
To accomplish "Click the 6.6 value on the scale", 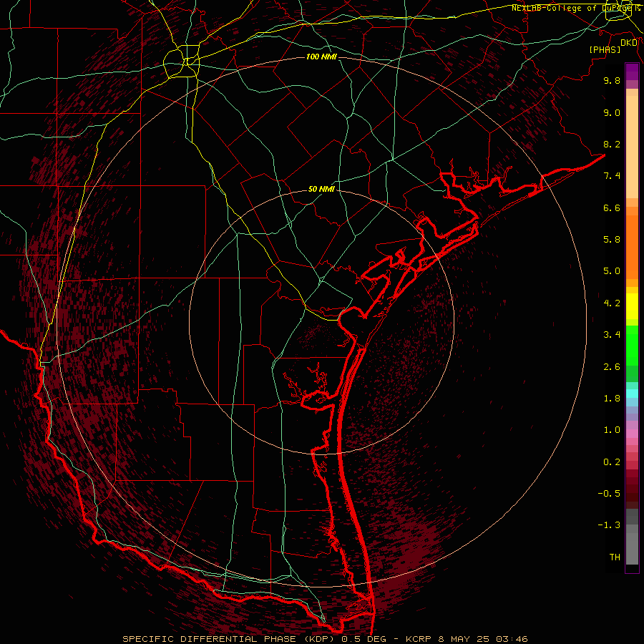I will coord(612,208).
